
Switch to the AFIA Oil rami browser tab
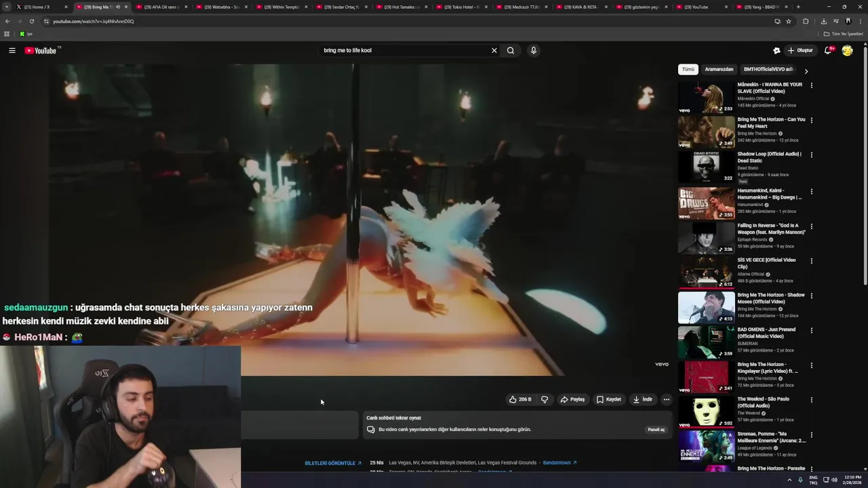point(161,7)
